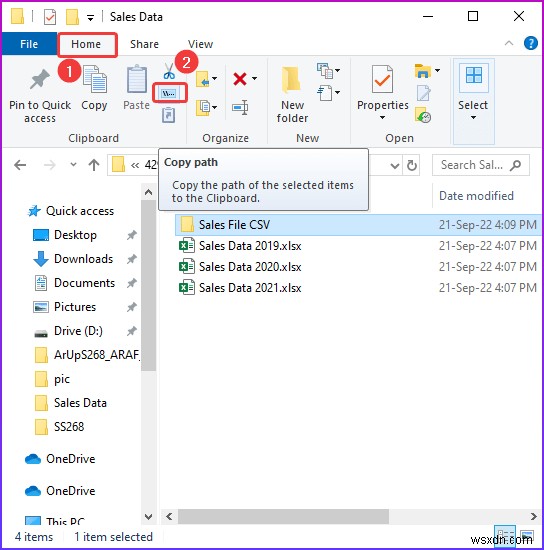The image size is (544, 550).
Task: Click the Copy to icon
Action: (202, 107)
